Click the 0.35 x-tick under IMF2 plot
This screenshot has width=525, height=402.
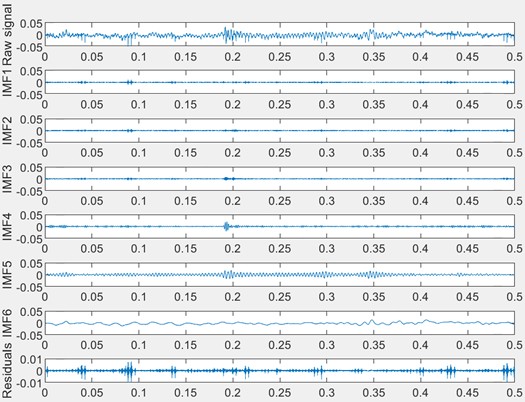click(x=374, y=153)
